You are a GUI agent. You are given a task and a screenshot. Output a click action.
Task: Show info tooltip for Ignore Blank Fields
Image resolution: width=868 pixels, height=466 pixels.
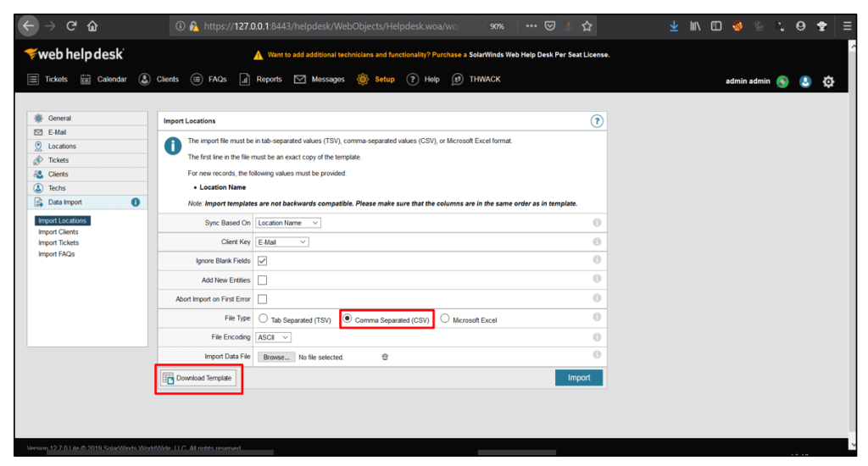click(x=597, y=259)
